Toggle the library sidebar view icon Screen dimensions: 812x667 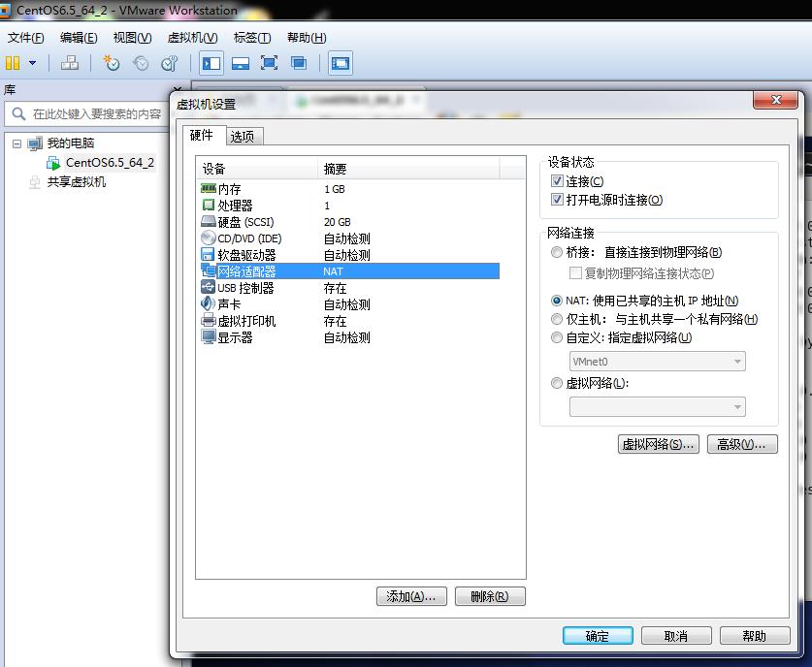coord(211,63)
